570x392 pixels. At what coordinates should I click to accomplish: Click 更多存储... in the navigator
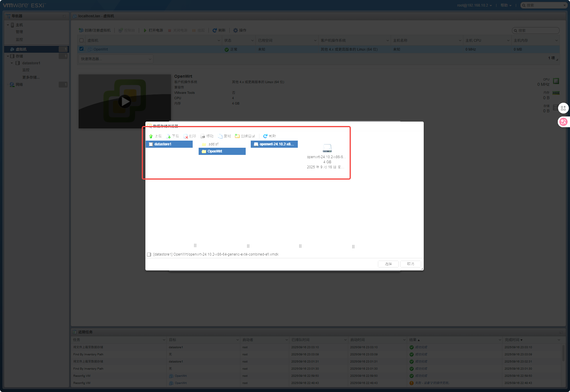[x=31, y=77]
